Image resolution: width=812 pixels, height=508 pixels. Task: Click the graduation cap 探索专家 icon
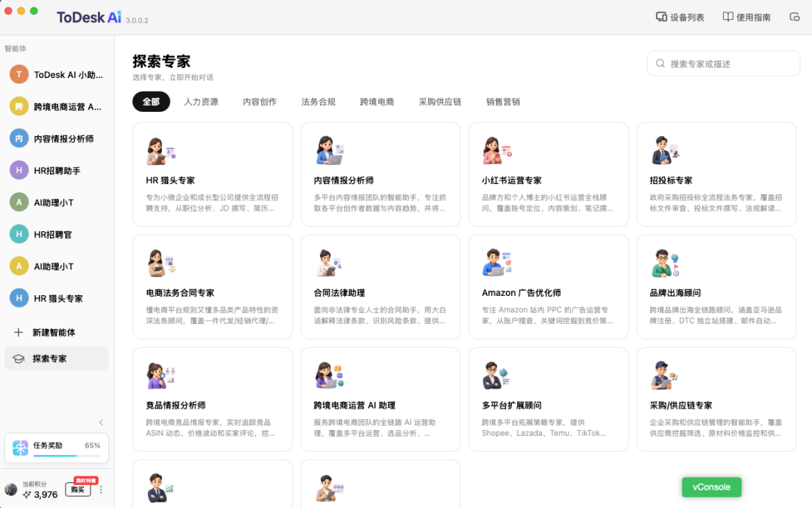(x=18, y=359)
